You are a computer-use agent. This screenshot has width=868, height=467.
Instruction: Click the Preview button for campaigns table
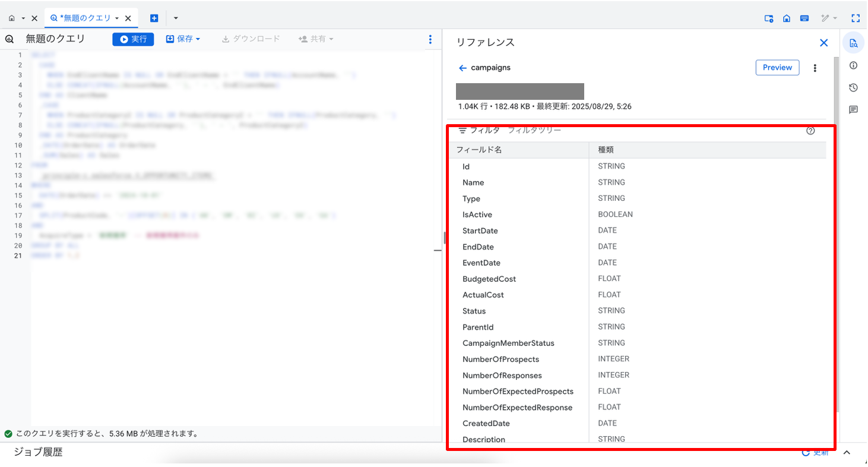click(777, 68)
